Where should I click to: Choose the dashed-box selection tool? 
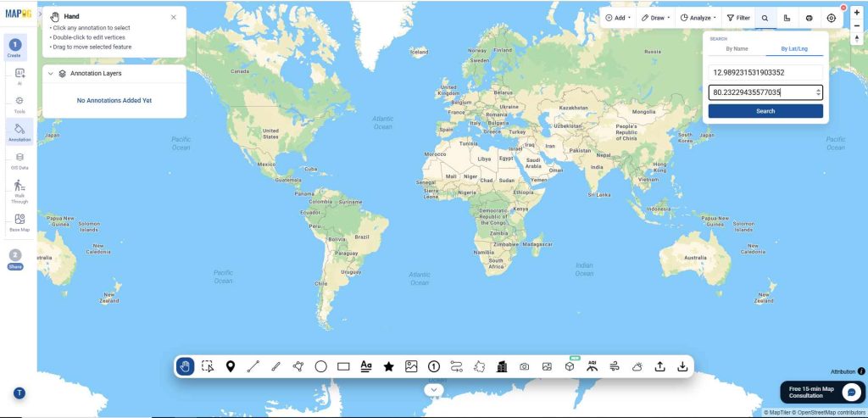coord(208,366)
